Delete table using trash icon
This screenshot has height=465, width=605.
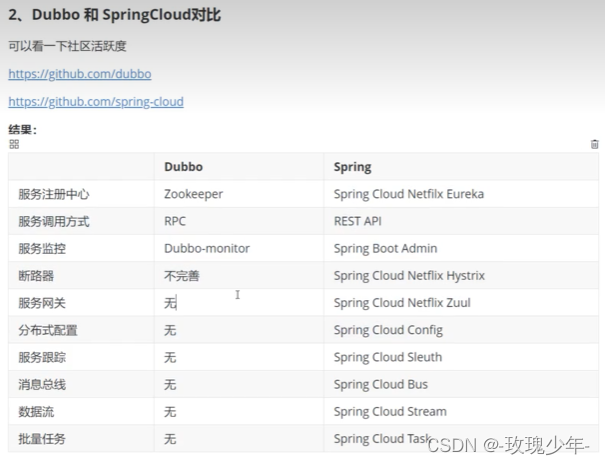(x=594, y=144)
